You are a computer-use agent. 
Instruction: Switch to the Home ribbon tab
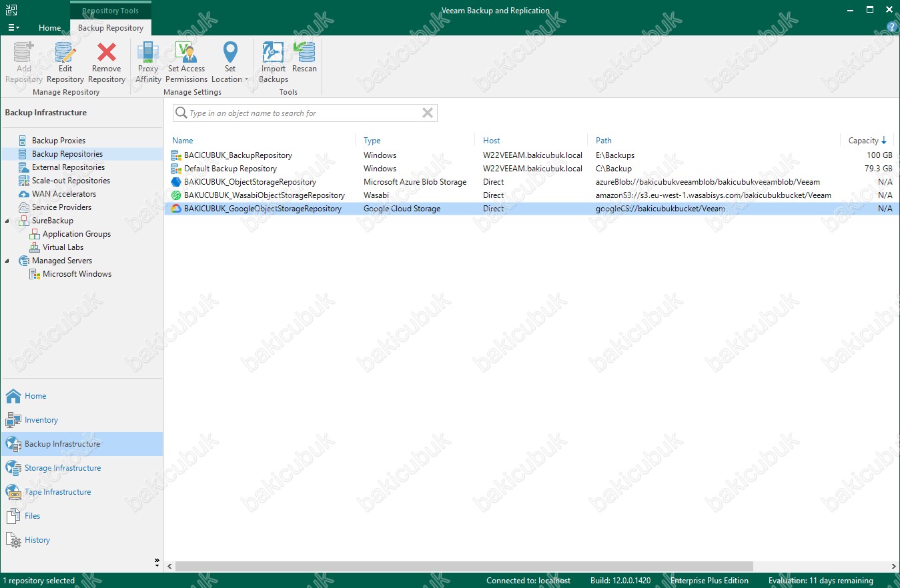pos(49,28)
